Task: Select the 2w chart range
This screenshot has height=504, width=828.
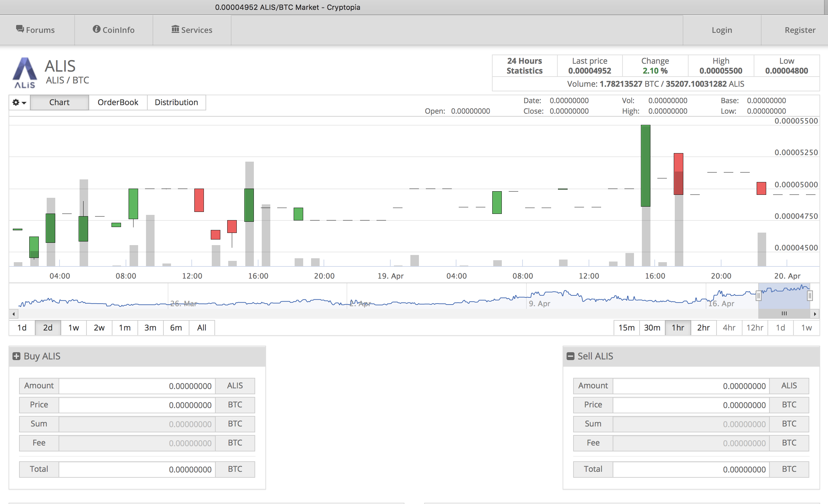Action: click(x=99, y=328)
